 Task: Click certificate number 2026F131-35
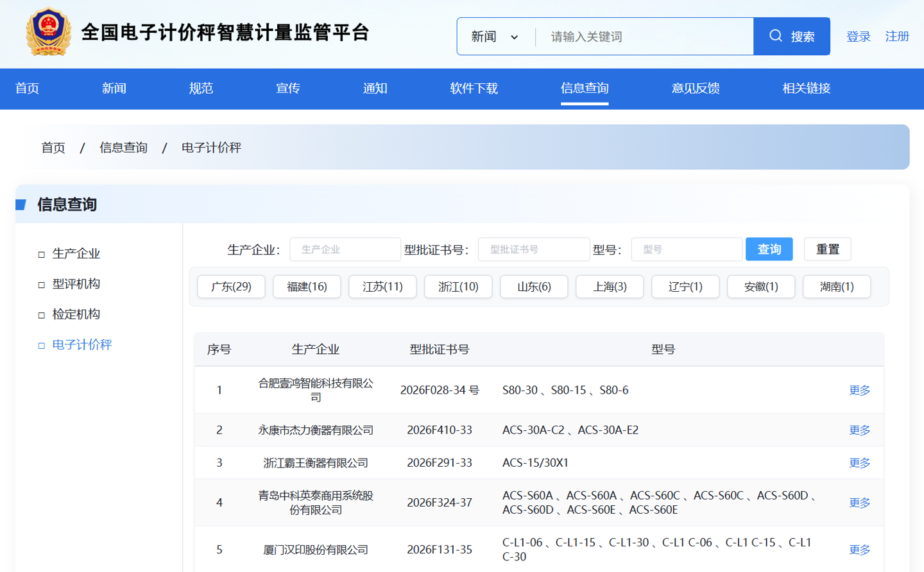click(440, 550)
